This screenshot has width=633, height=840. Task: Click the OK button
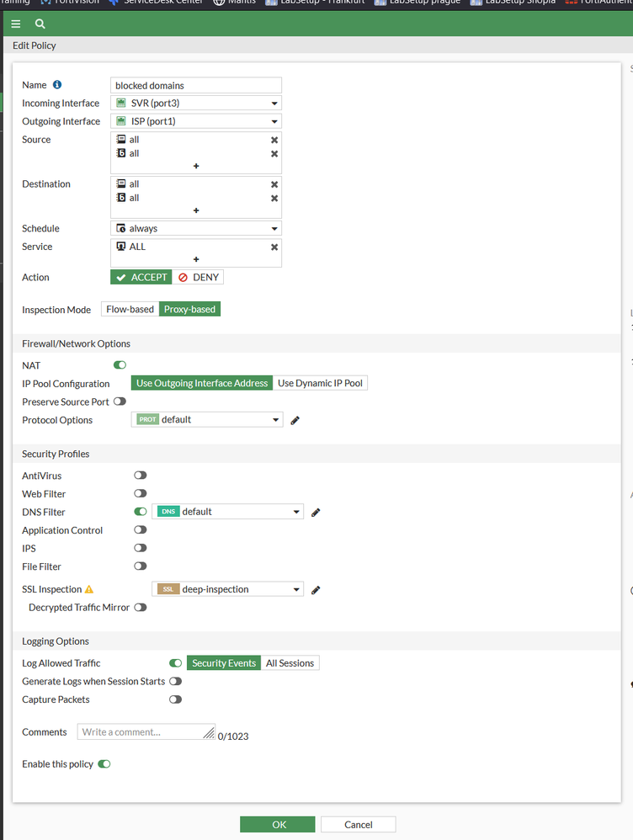[x=277, y=825]
